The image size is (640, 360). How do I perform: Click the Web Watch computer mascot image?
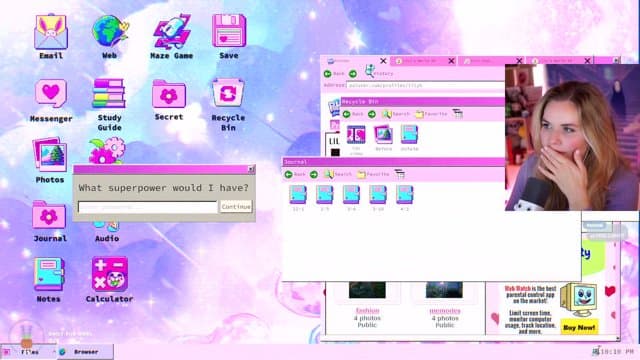pos(579,300)
